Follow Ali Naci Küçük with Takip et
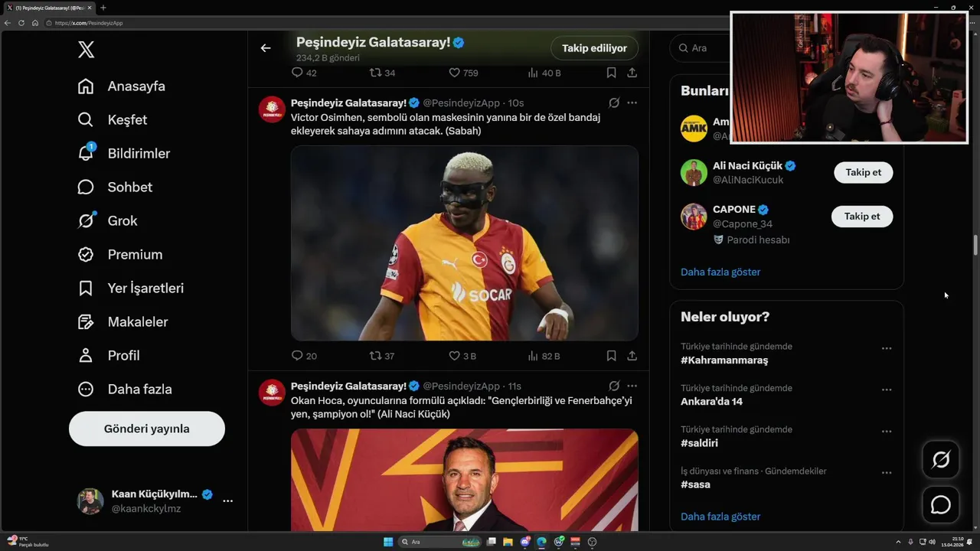This screenshot has width=980, height=551. (x=863, y=172)
